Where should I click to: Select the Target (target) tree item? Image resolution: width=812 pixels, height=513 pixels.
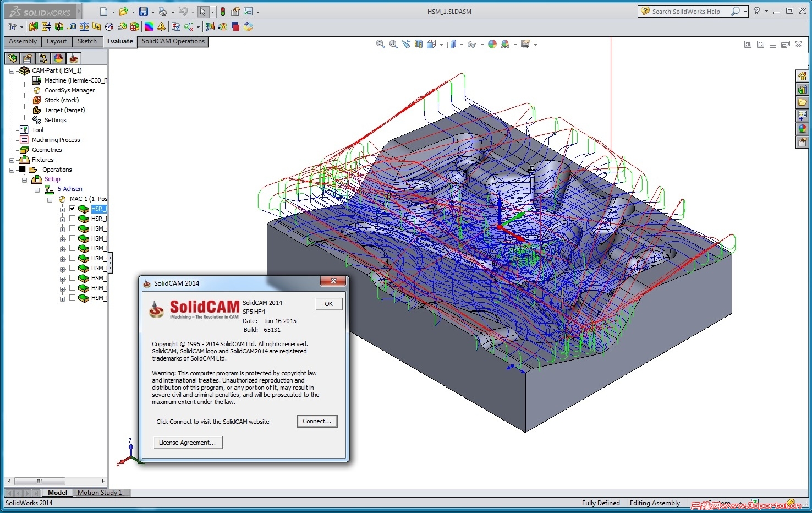click(x=59, y=110)
